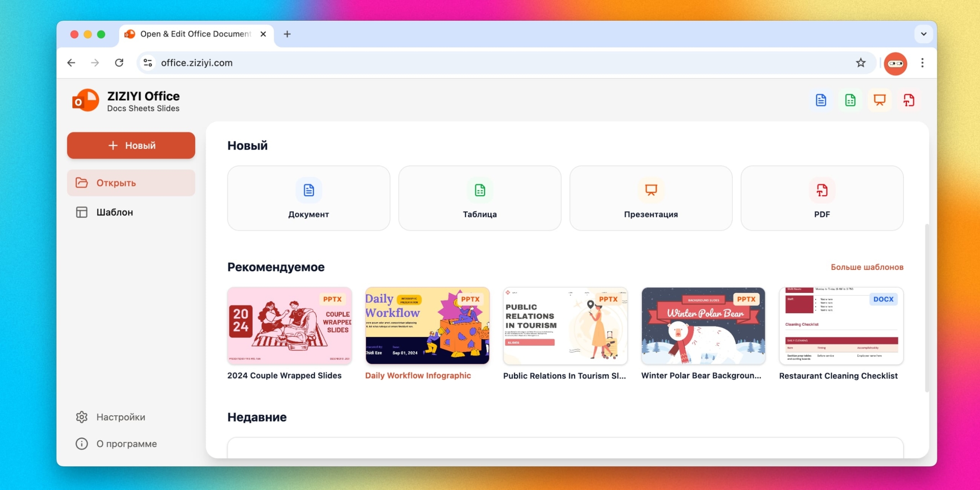Create a new Таблица from card

pyautogui.click(x=480, y=198)
